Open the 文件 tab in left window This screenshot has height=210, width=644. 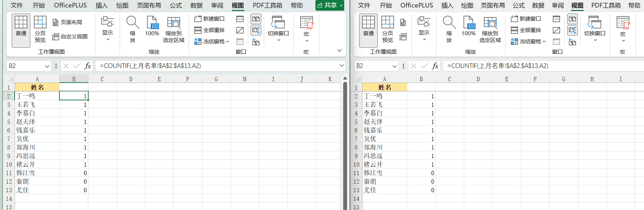coord(17,5)
